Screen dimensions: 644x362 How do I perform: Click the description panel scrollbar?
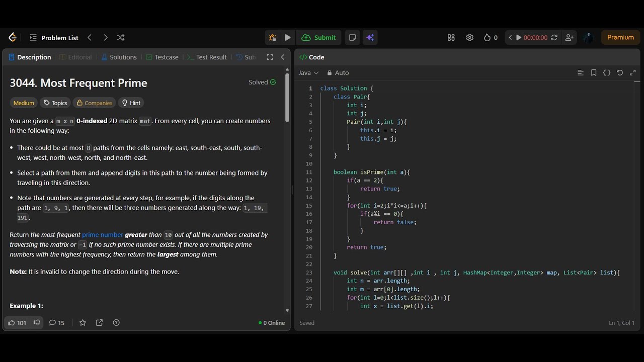point(287,98)
